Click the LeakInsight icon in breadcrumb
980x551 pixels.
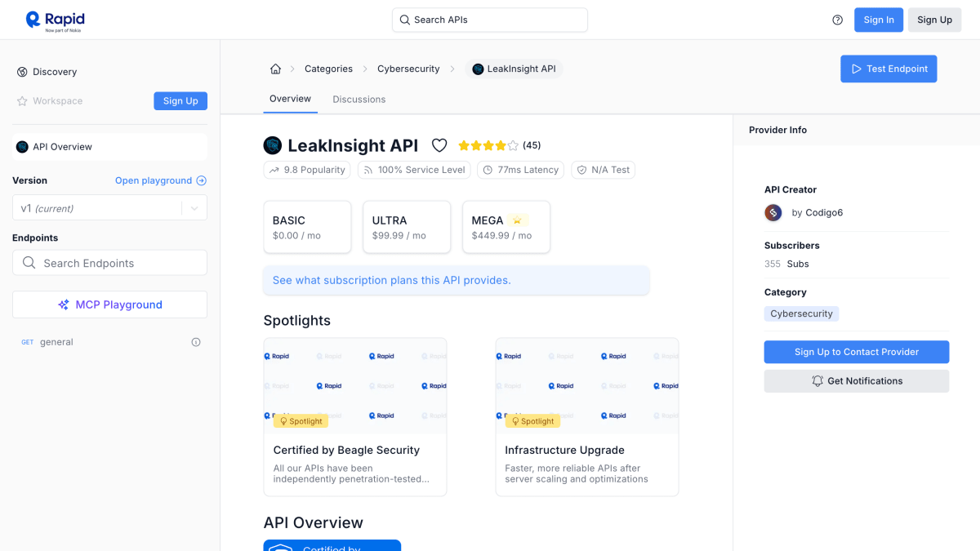(478, 69)
